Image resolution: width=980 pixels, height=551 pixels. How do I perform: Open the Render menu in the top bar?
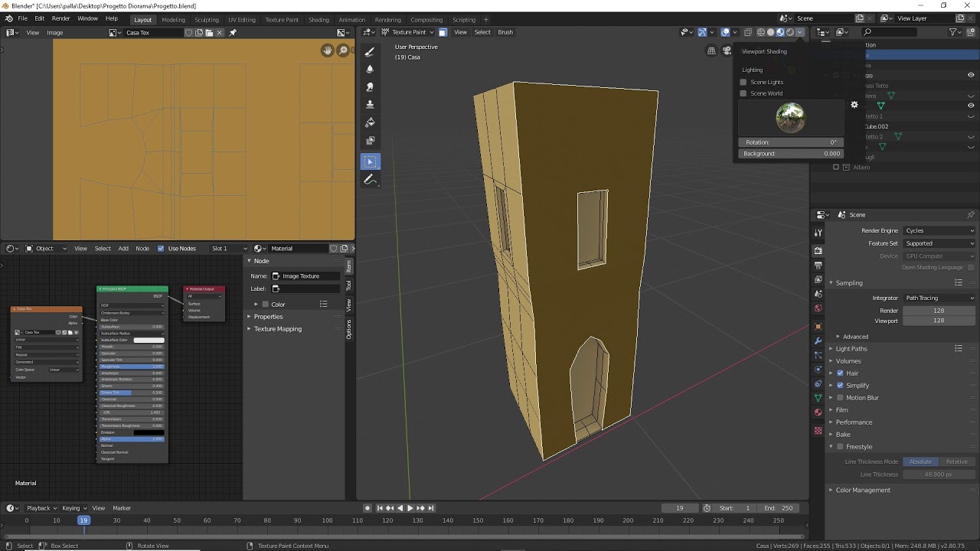61,18
